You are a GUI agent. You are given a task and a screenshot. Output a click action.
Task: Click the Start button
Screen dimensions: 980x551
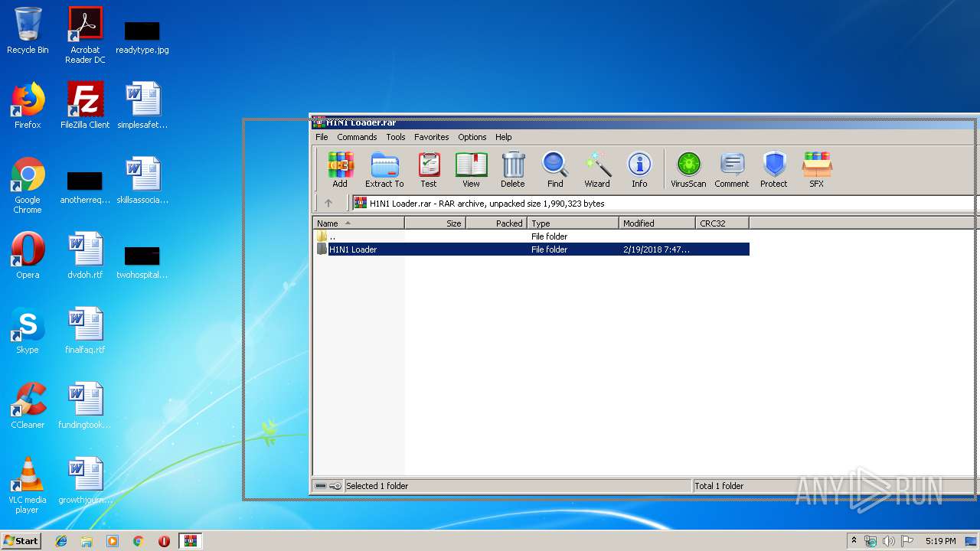coord(21,540)
